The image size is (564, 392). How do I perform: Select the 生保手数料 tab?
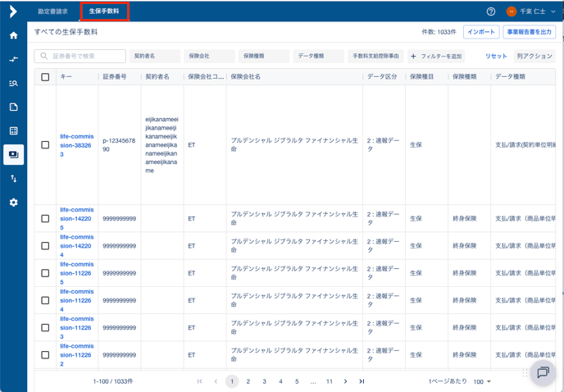click(104, 11)
